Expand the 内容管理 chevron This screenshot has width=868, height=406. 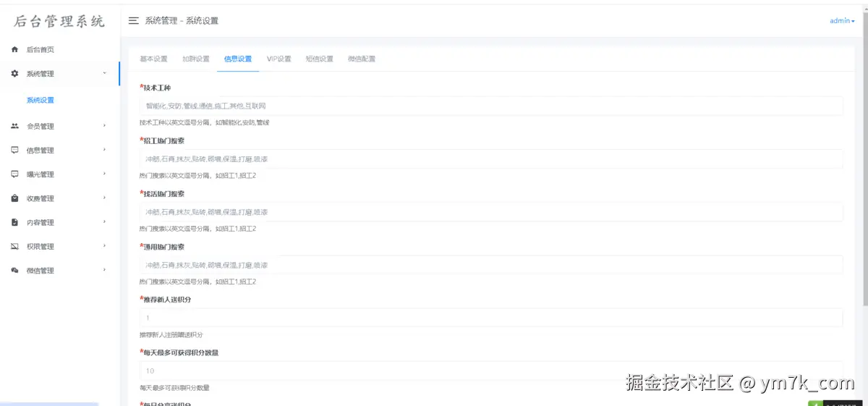[105, 221]
